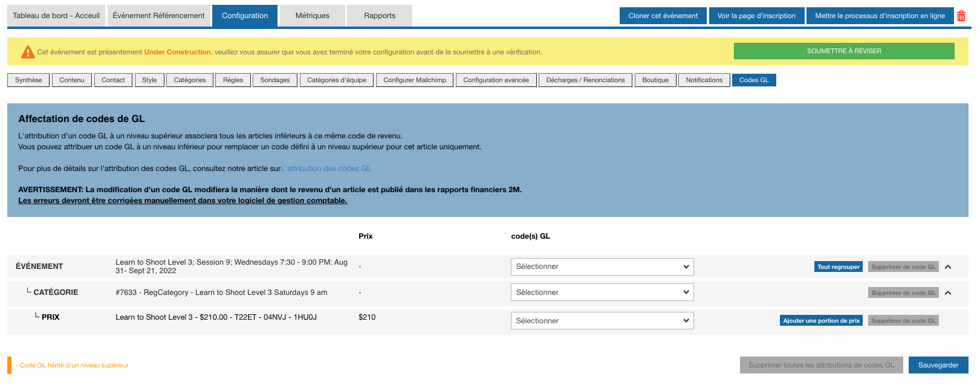Open the Configurer Mailchimp sub-tab
The image size is (980, 391).
point(414,80)
